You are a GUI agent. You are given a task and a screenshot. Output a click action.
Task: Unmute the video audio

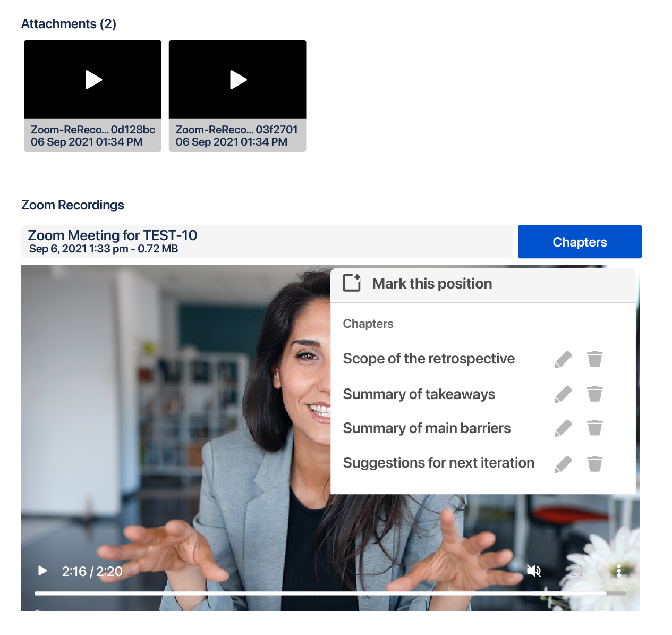pyautogui.click(x=534, y=571)
